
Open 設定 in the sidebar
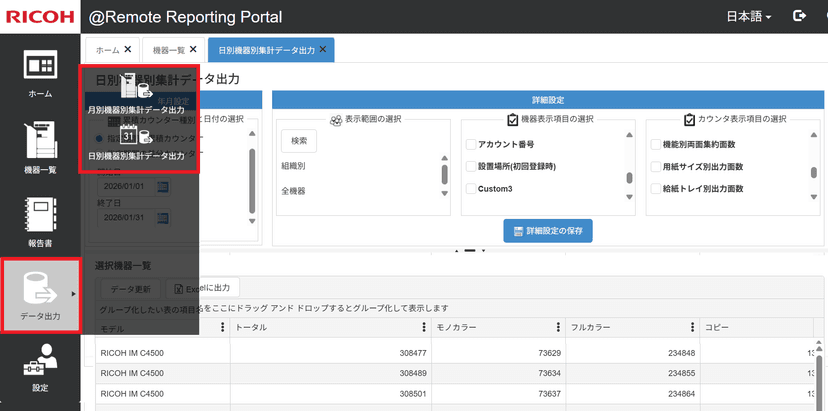pos(40,368)
